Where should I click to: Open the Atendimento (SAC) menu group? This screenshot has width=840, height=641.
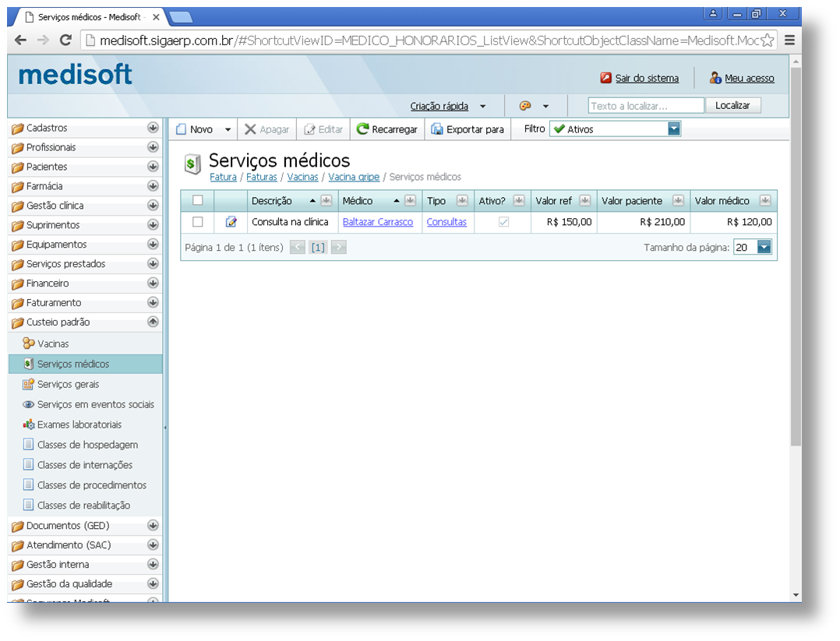click(x=85, y=544)
